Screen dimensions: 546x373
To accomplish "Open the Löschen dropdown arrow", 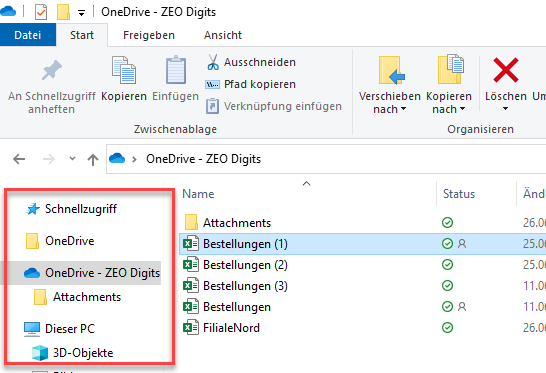I will tap(505, 109).
